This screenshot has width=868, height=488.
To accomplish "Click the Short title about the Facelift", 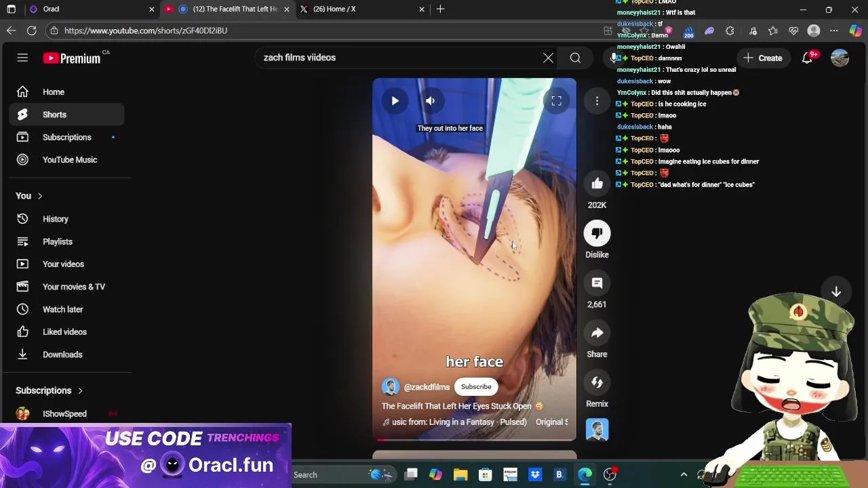I will [462, 406].
